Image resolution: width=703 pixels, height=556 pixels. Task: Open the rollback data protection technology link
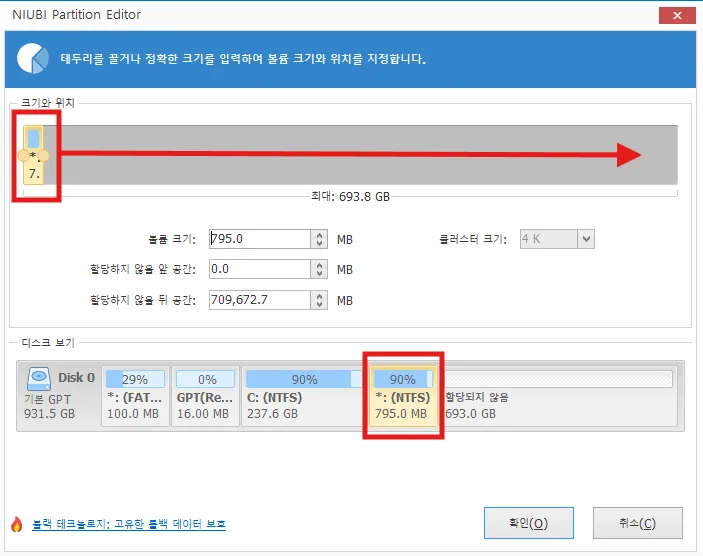(x=129, y=524)
